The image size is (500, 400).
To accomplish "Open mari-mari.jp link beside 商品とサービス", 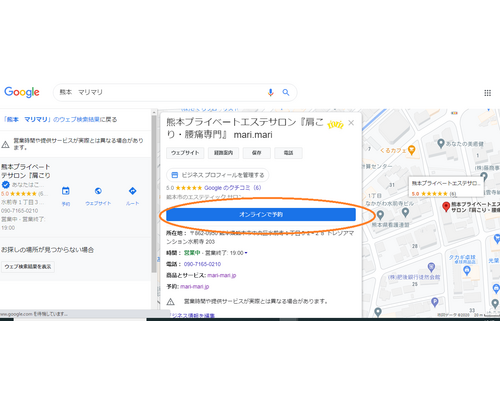I will pyautogui.click(x=222, y=275).
